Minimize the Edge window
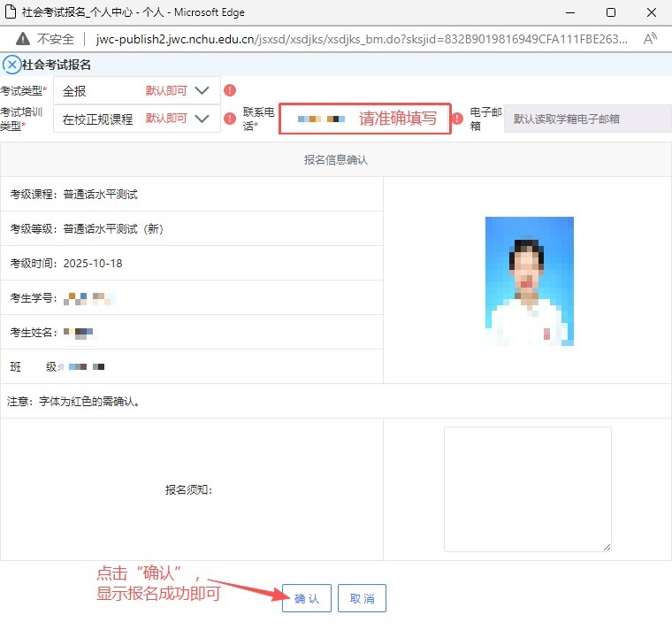The image size is (672, 638). pos(569,13)
